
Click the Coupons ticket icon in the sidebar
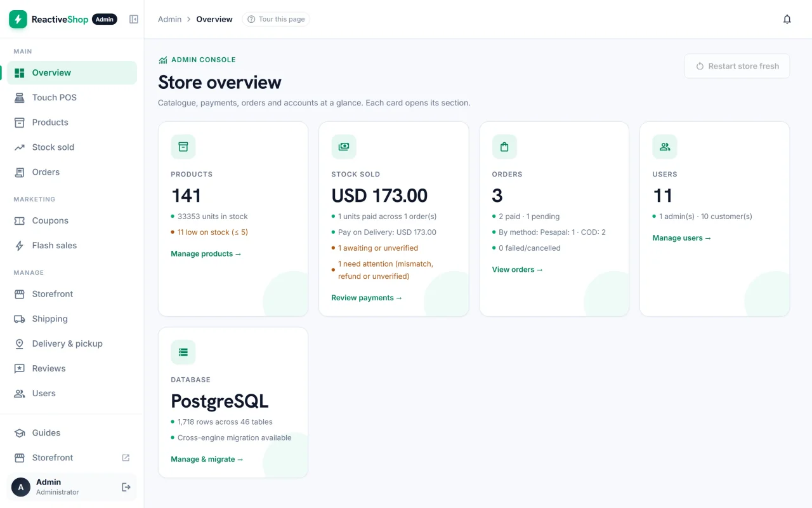tap(20, 221)
